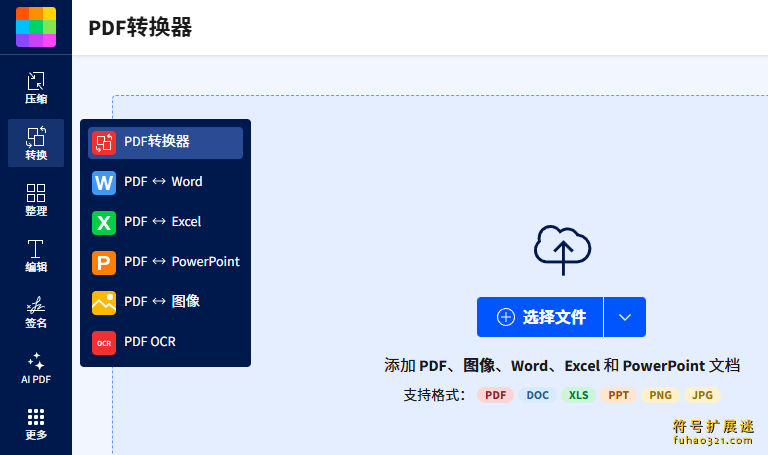The height and width of the screenshot is (455, 768).
Task: Click the PDF转换器 page title
Action: tap(140, 27)
